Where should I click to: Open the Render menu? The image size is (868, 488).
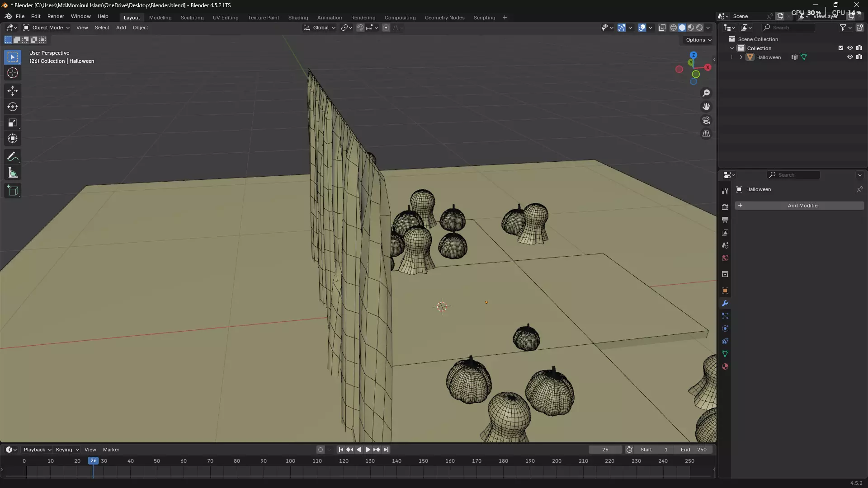pyautogui.click(x=56, y=16)
